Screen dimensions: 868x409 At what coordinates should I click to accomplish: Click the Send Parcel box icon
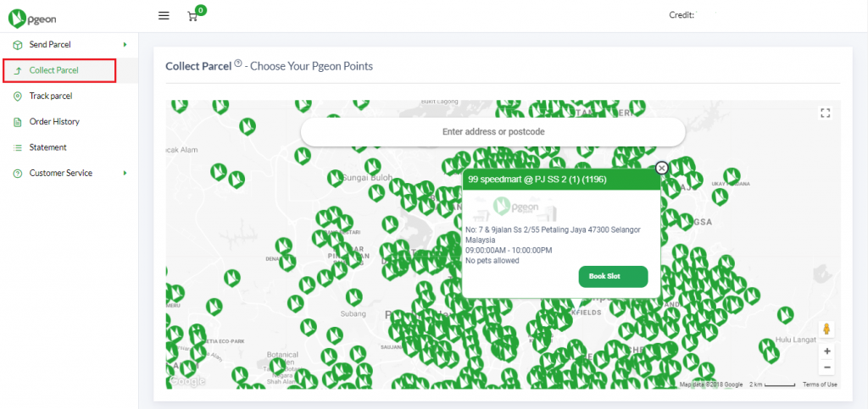pyautogui.click(x=18, y=45)
